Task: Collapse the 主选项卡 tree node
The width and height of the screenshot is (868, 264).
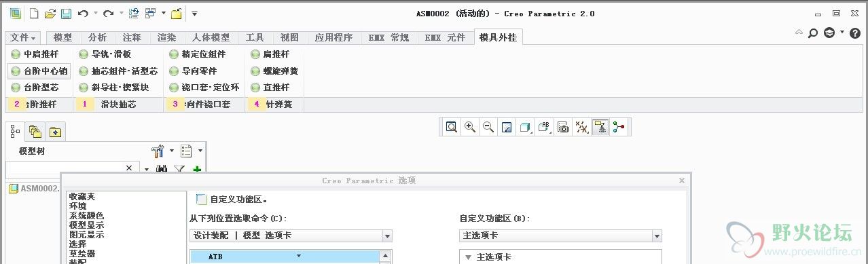Action: tap(468, 257)
